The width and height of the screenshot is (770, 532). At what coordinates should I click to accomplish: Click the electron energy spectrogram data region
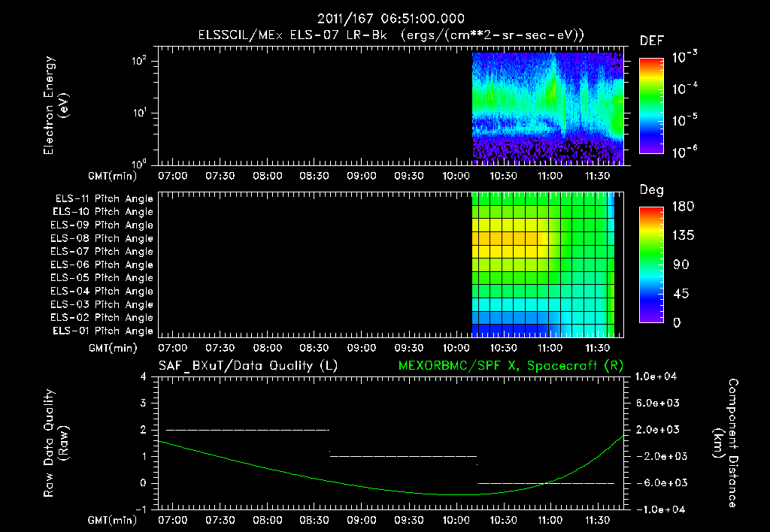click(547, 107)
